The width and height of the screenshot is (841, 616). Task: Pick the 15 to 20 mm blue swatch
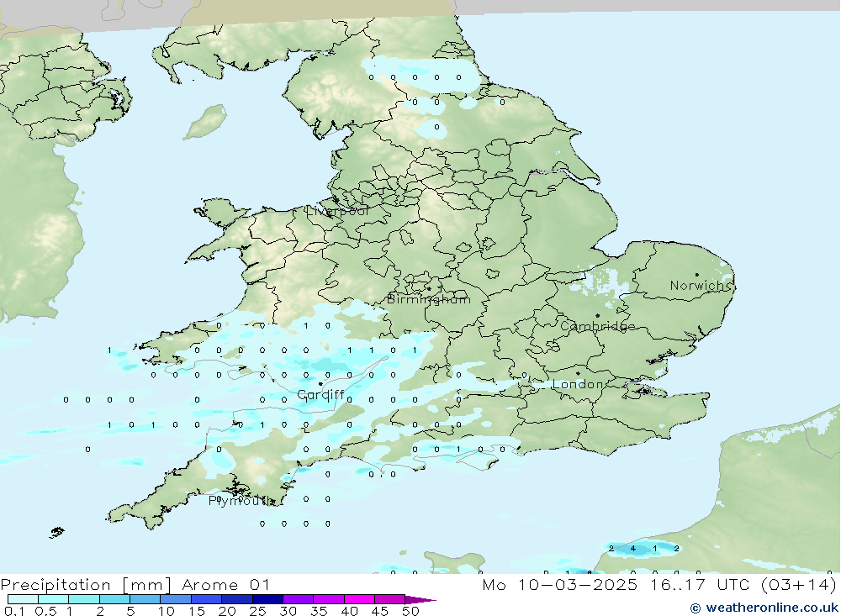pos(207,599)
